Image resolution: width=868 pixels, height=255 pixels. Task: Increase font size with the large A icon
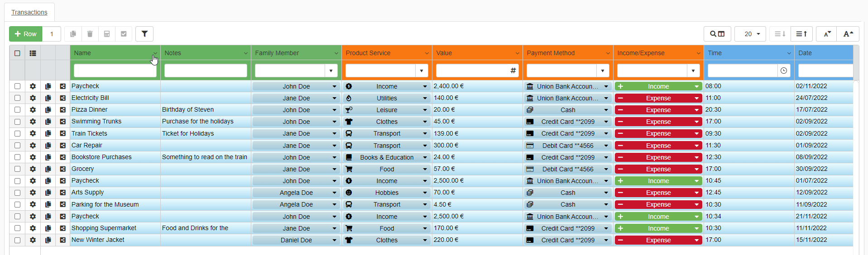coord(848,34)
